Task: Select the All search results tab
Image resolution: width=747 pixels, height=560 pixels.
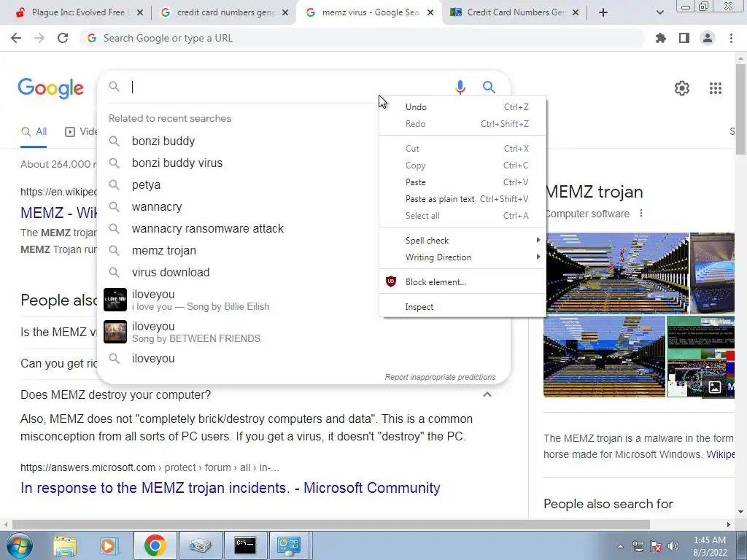Action: pyautogui.click(x=34, y=132)
